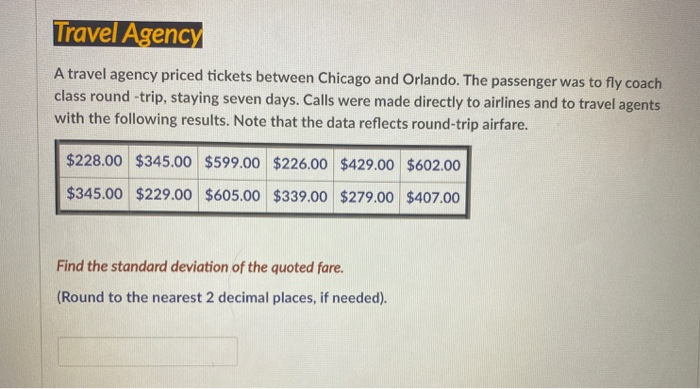
Task: Click the $279.00 fare cell
Action: (367, 197)
